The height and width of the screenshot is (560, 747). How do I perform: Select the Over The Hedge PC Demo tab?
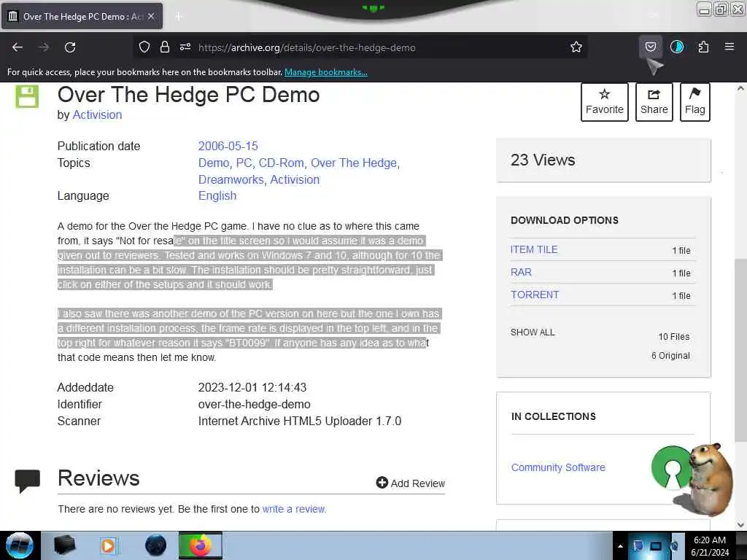pos(82,16)
